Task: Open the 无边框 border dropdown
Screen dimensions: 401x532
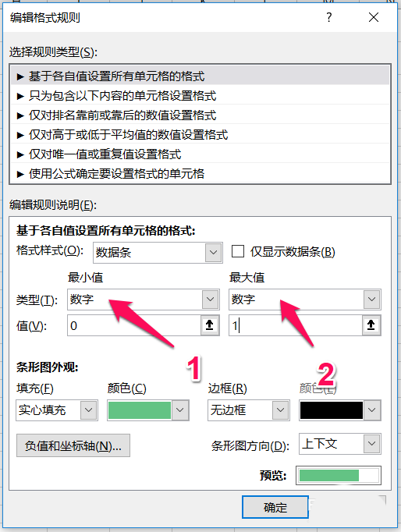Action: click(248, 410)
